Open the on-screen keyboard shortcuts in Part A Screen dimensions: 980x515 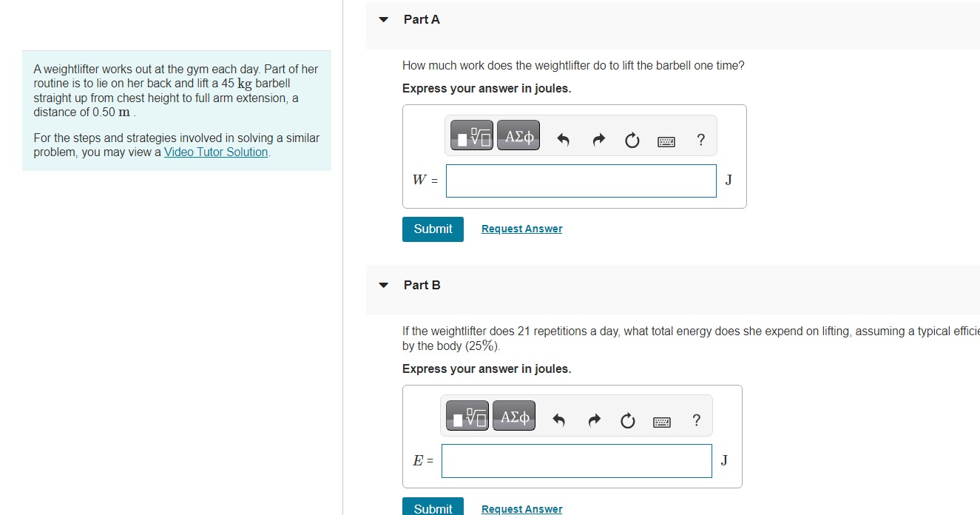pyautogui.click(x=666, y=141)
